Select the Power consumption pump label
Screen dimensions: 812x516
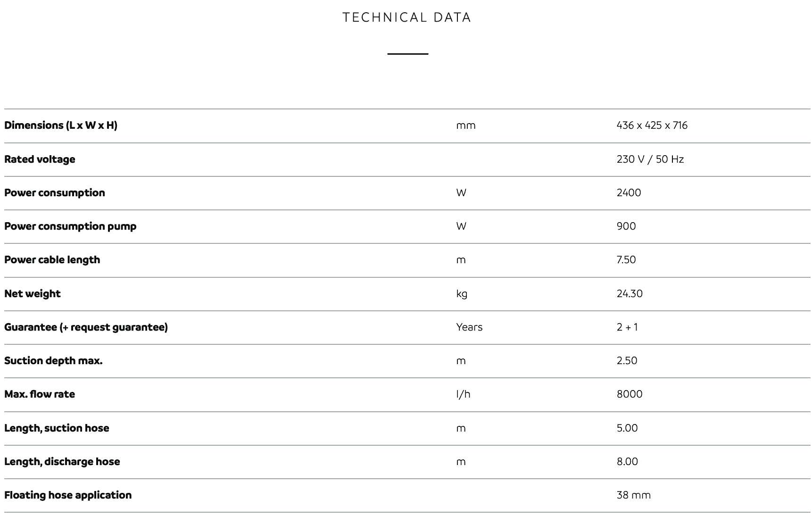tap(70, 226)
